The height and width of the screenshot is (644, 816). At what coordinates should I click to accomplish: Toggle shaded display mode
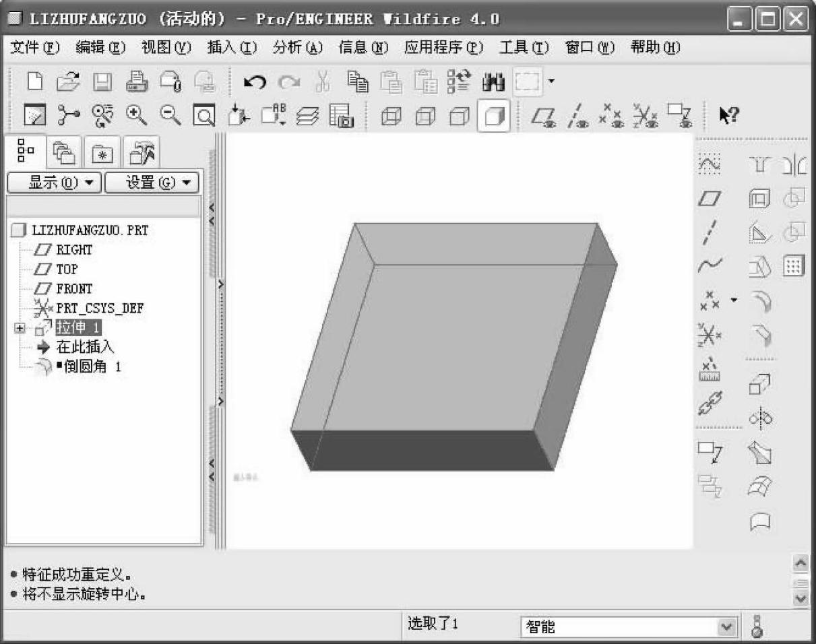click(493, 116)
